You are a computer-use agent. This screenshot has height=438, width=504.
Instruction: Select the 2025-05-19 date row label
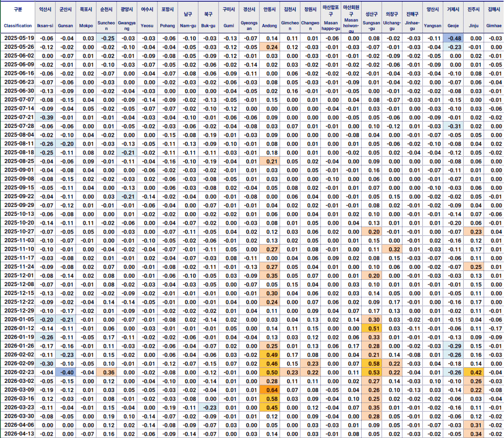19,38
